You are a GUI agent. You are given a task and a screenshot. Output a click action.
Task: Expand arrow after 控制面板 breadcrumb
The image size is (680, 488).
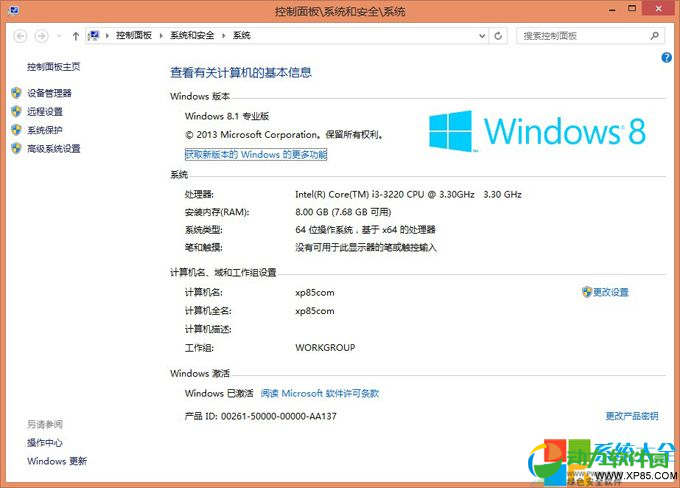(160, 36)
